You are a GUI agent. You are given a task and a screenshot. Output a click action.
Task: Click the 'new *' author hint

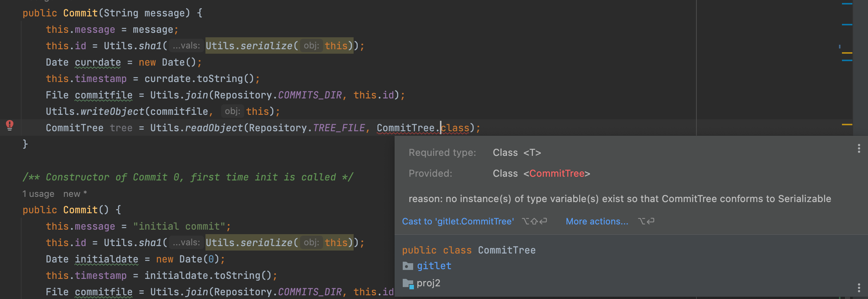click(x=75, y=194)
